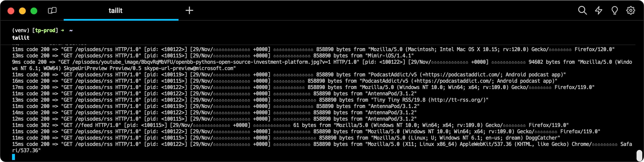
Task: Click the scrollbar thumb on the right edge
Action: pos(639,155)
